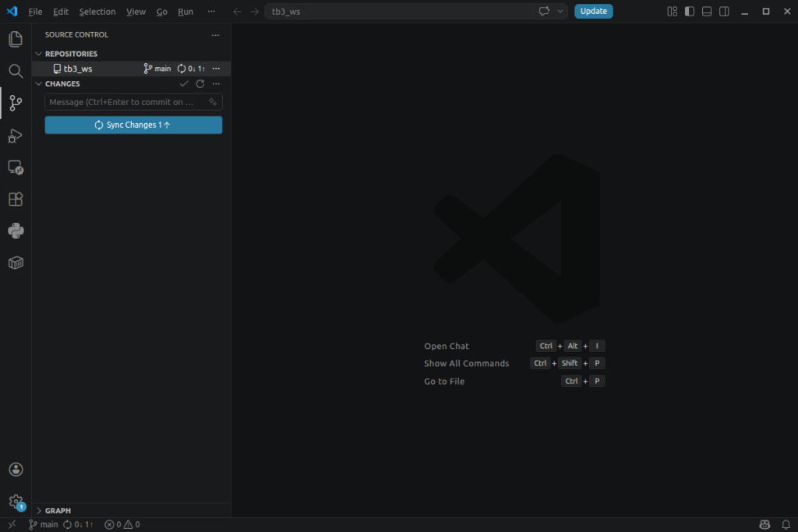Go back with the navigation arrow

pos(237,11)
